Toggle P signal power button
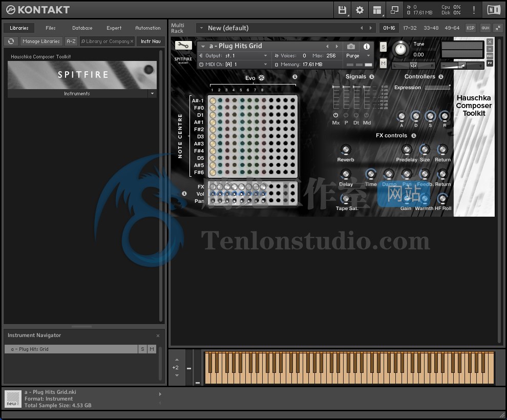This screenshot has height=420, width=507. pos(346,115)
